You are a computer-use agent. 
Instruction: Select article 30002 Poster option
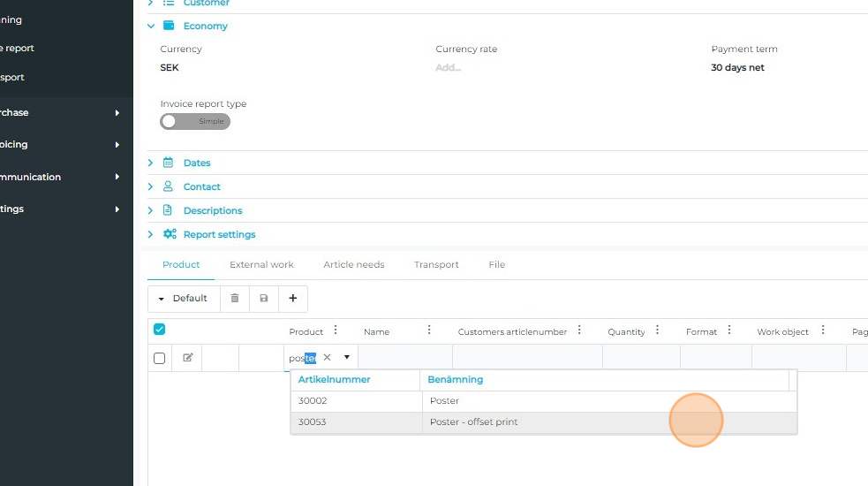click(444, 401)
